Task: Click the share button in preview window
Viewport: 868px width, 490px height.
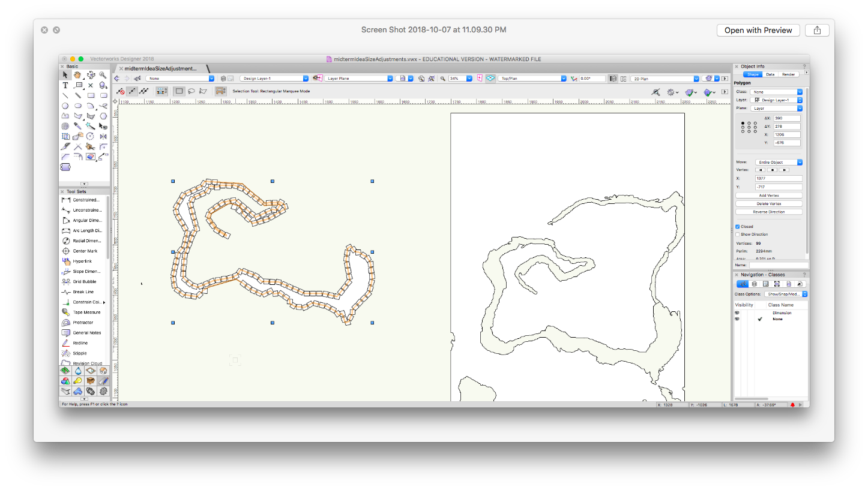Action: pos(817,30)
